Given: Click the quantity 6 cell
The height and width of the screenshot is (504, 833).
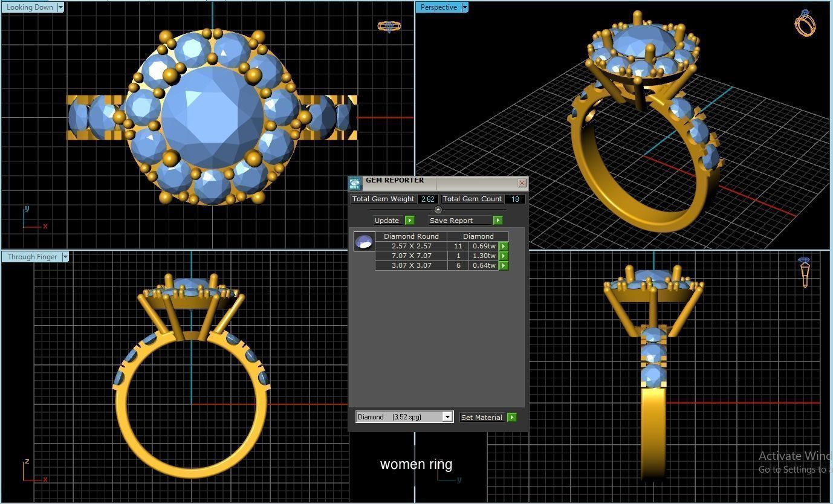Looking at the screenshot, I should pos(458,265).
